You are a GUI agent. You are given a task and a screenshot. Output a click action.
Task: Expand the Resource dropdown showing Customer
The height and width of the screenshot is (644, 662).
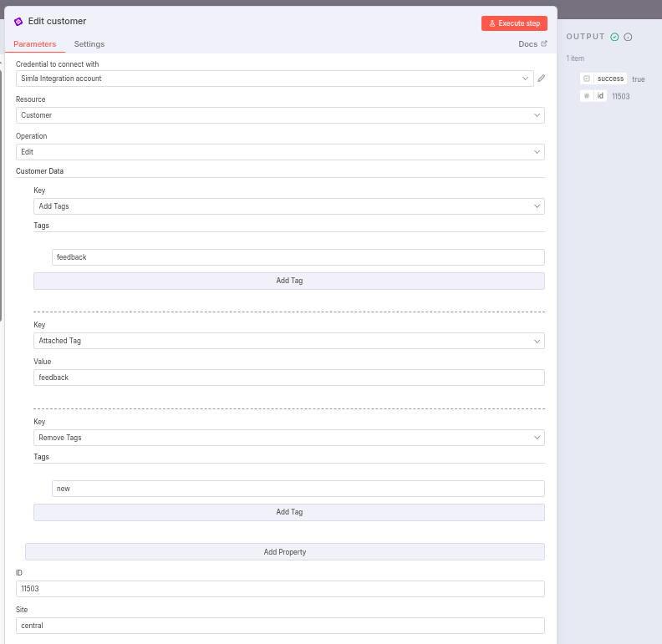(280, 115)
